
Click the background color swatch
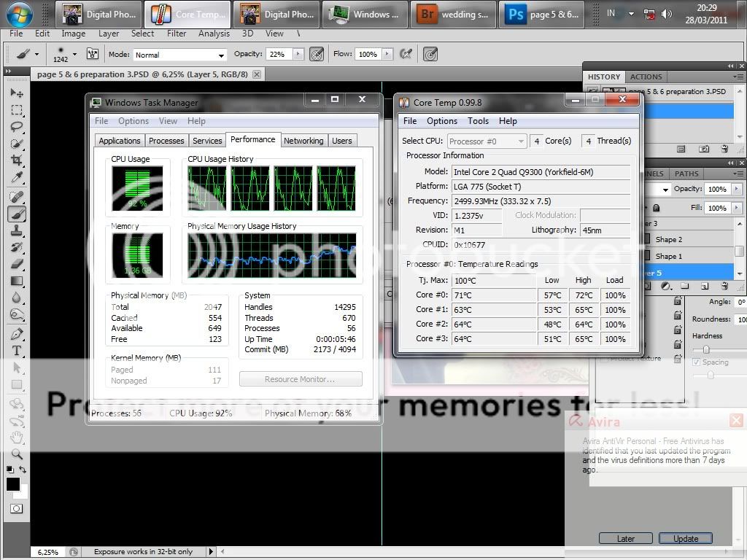coord(24,493)
